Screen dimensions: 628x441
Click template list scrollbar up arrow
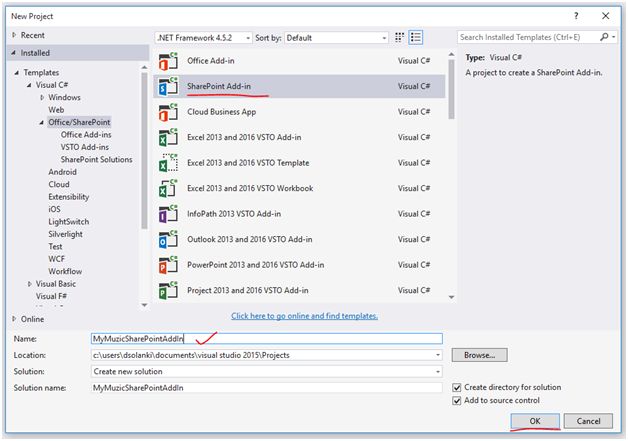(451, 54)
